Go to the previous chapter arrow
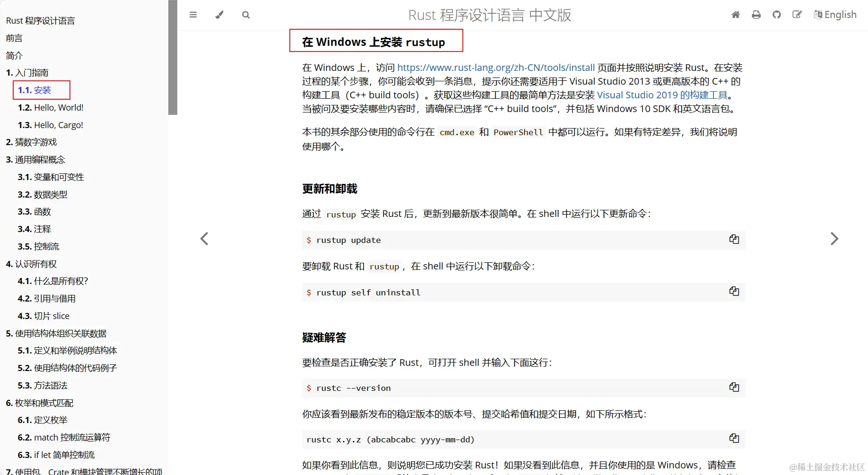 pyautogui.click(x=204, y=239)
